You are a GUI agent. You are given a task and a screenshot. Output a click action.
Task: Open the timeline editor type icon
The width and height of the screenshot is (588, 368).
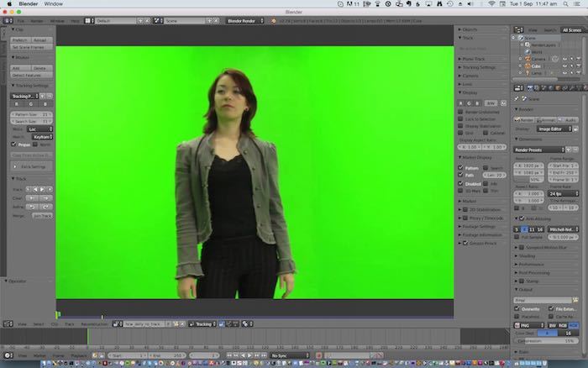pos(8,355)
